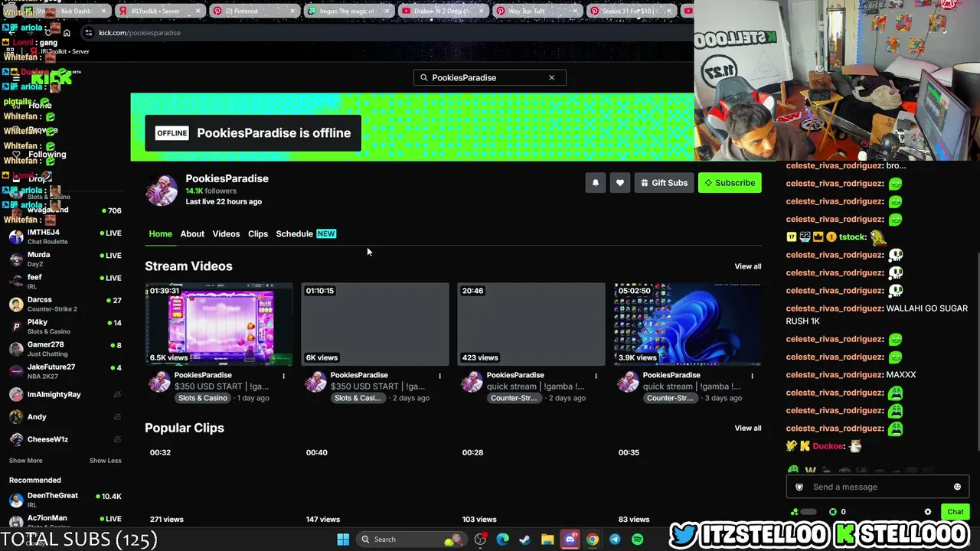Image resolution: width=980 pixels, height=551 pixels.
Task: Click the tstock username in chat
Action: coord(851,237)
